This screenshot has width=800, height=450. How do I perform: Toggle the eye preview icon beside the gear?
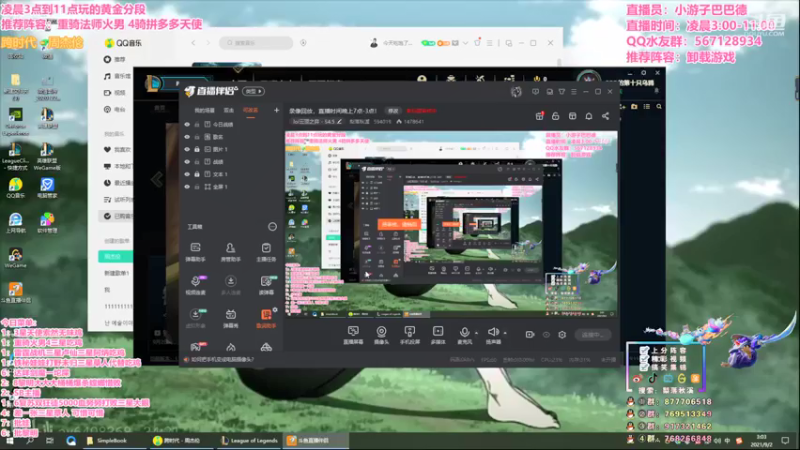pos(546,335)
